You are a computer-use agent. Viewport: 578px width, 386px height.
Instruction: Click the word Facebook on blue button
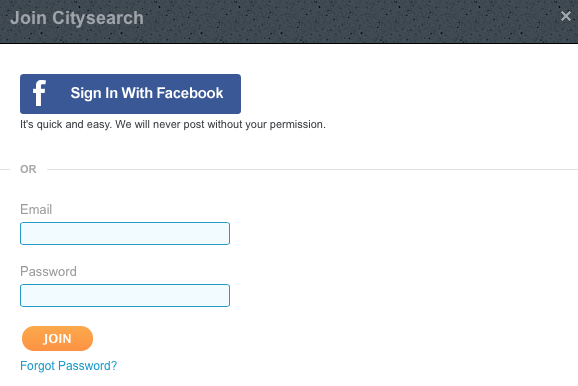[190, 93]
